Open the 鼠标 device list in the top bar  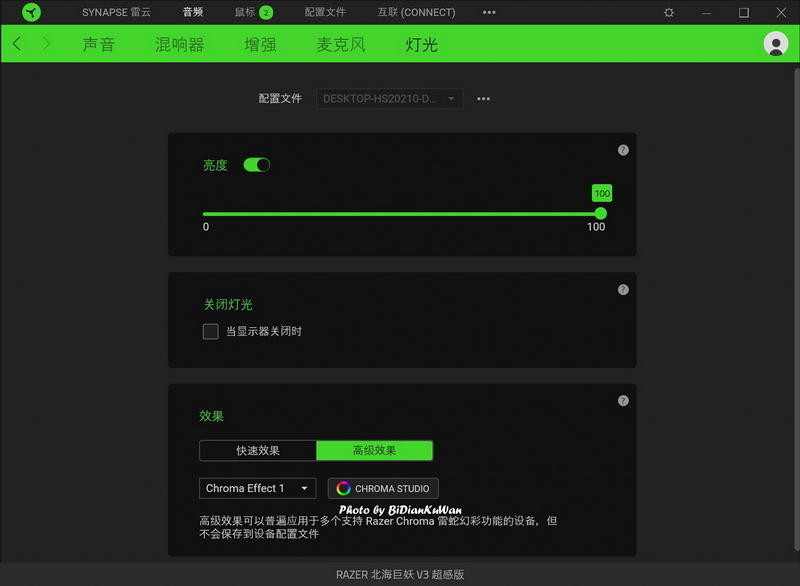tap(247, 13)
